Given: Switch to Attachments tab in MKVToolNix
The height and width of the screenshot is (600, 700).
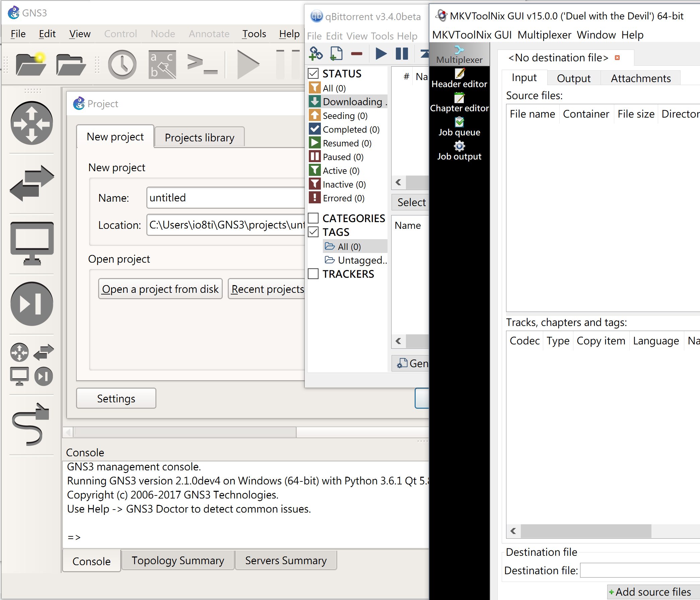Looking at the screenshot, I should pos(640,78).
